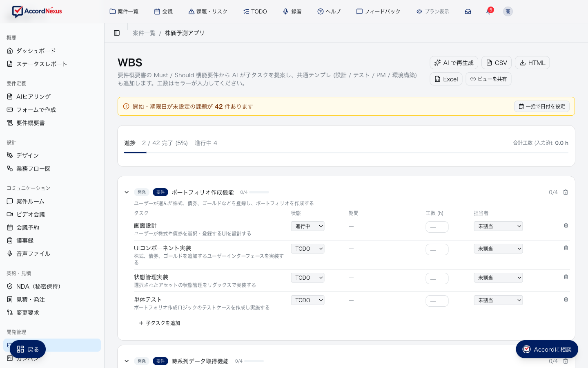Collapse the 時系列データ取得機能 section
This screenshot has height=368, width=588.
127,361
